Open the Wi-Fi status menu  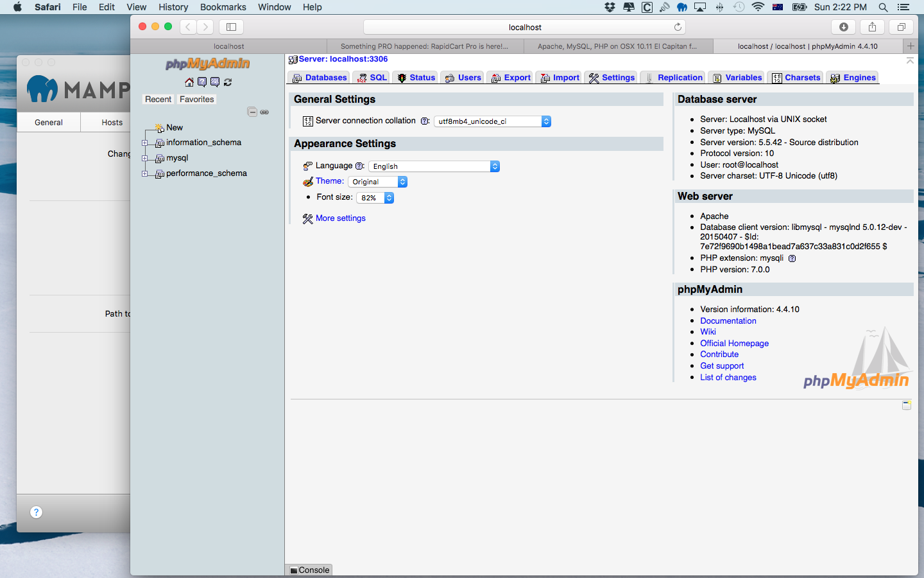pos(758,7)
